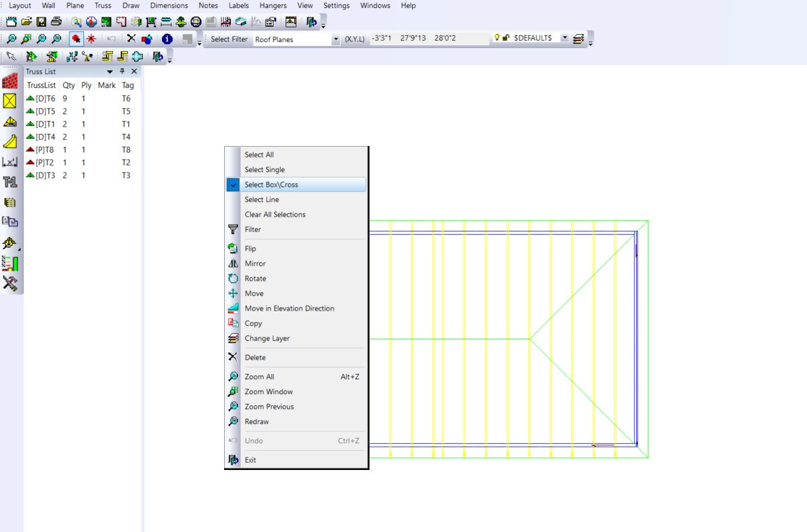Image resolution: width=807 pixels, height=532 pixels.
Task: Click the blue info icon in toolbar
Action: click(x=161, y=39)
